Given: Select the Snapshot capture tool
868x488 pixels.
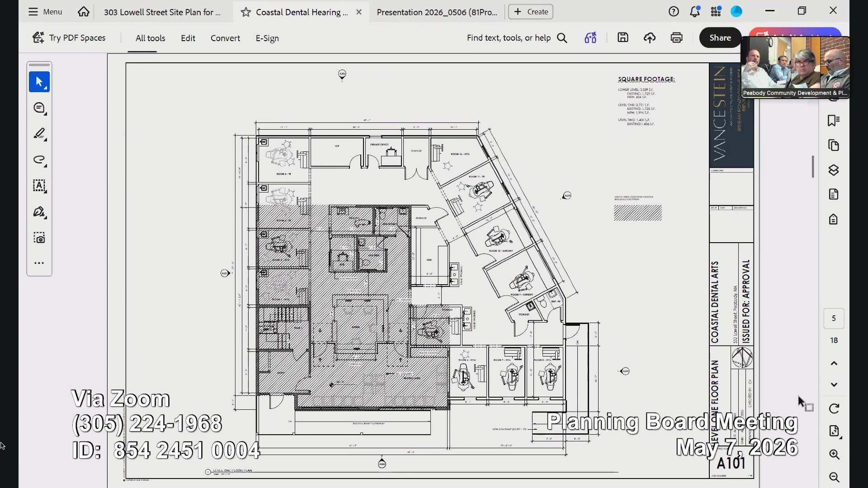Looking at the screenshot, I should point(39,238).
